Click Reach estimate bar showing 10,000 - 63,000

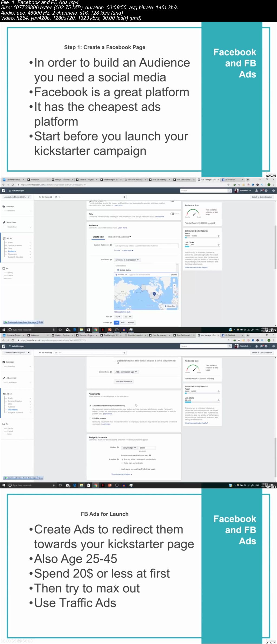(202, 238)
